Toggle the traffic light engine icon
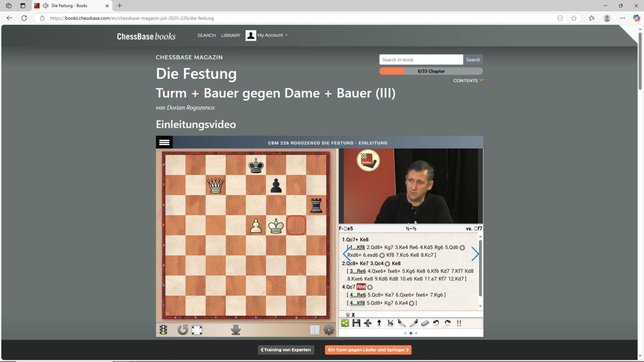Screen dimensions: 644x362 pyautogui.click(x=163, y=330)
